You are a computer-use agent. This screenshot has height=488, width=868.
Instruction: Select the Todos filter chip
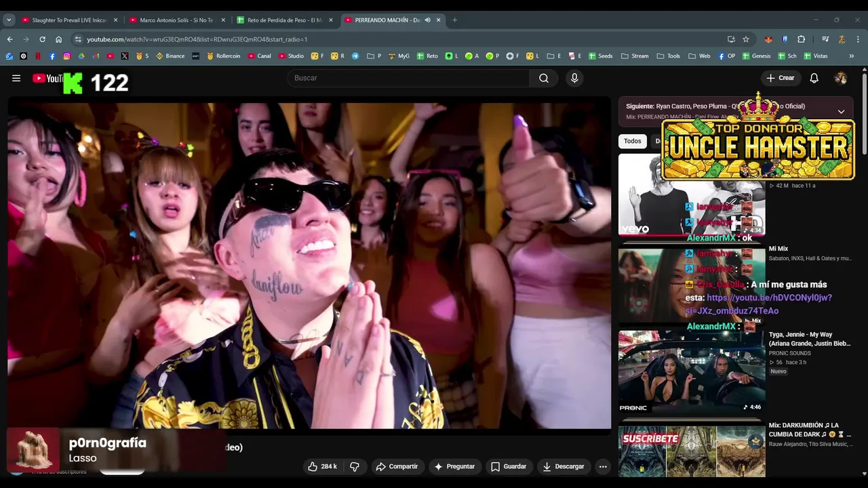coord(633,141)
